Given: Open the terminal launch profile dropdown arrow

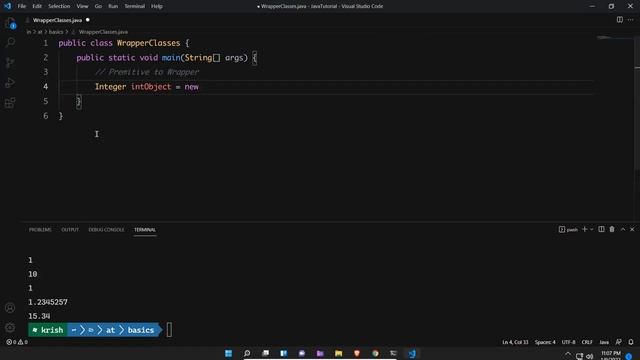Looking at the screenshot, I should pyautogui.click(x=591, y=229).
